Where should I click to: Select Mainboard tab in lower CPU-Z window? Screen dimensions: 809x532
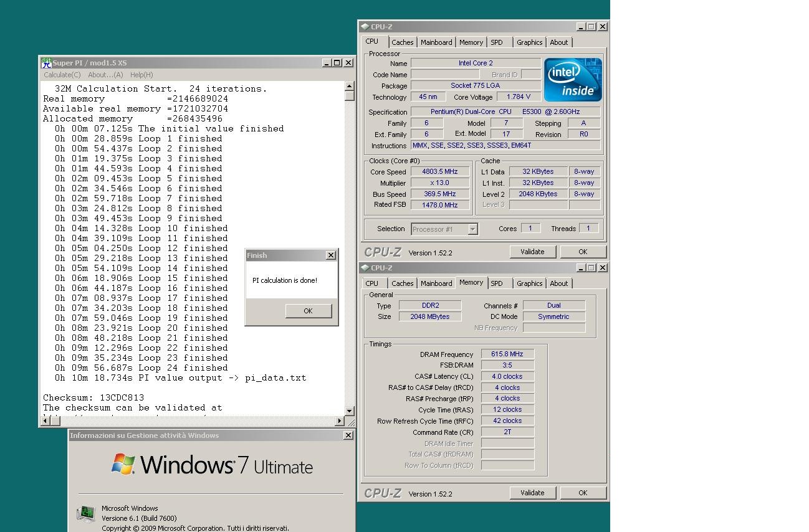(436, 283)
